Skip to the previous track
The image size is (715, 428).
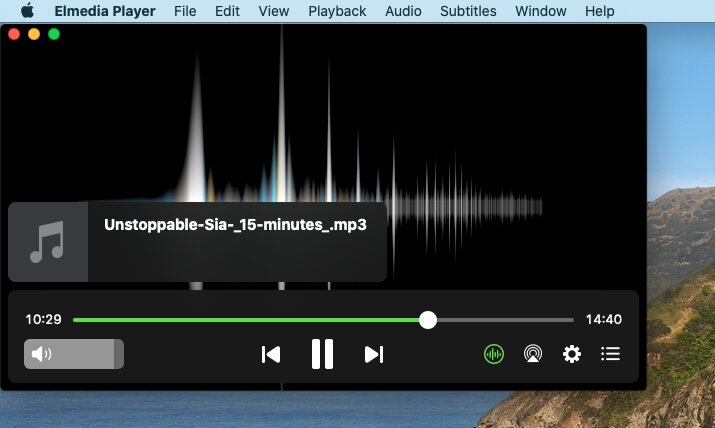[271, 354]
